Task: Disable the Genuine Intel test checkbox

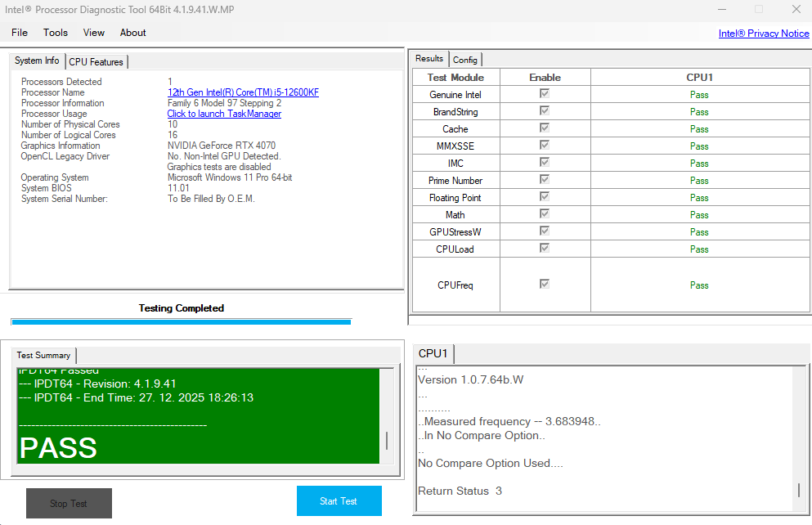Action: [x=545, y=93]
